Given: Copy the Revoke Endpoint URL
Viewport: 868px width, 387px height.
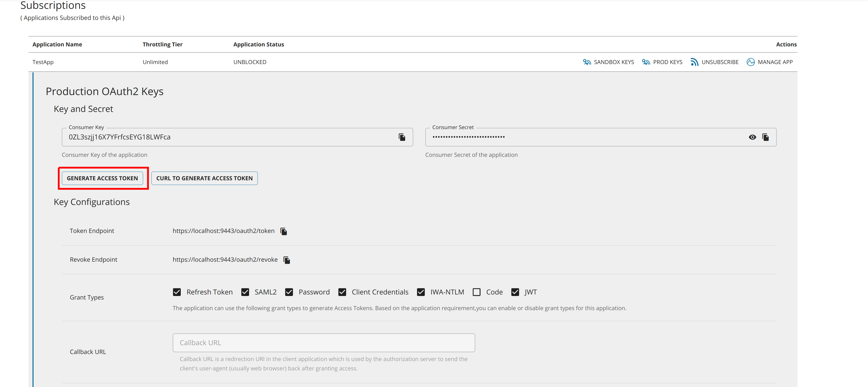Looking at the screenshot, I should (x=286, y=260).
